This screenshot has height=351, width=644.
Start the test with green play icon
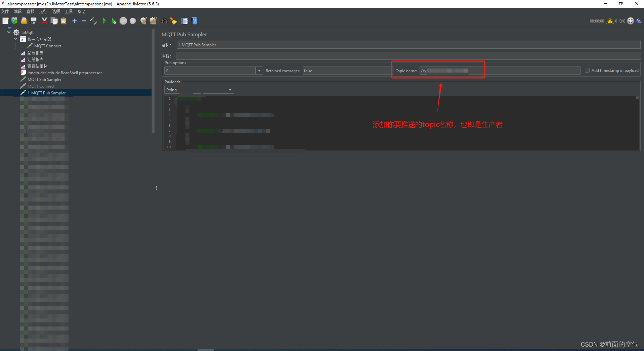[x=104, y=21]
